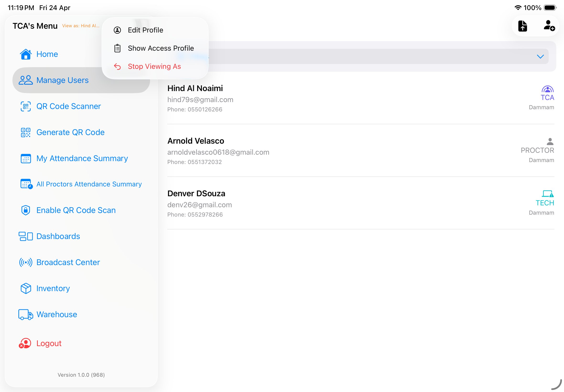Select Arnold Velasco's user entry
The height and width of the screenshot is (392, 564).
pos(295,151)
